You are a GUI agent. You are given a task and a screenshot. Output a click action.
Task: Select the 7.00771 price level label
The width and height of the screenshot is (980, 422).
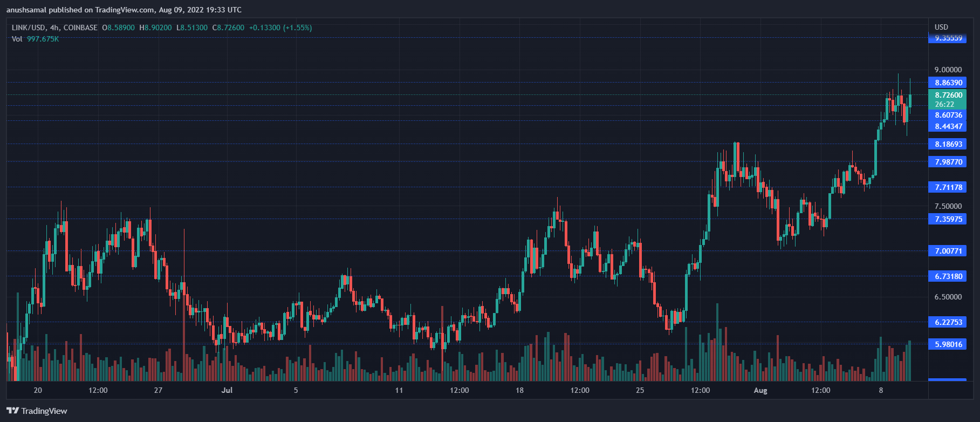tap(947, 251)
